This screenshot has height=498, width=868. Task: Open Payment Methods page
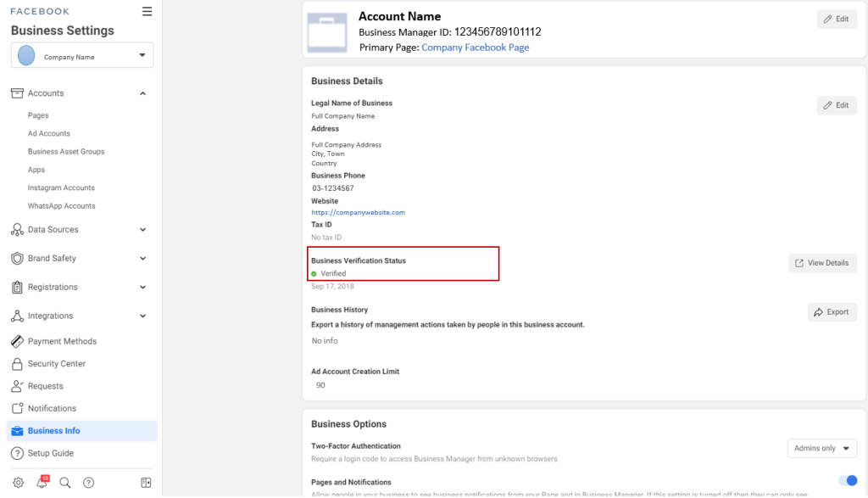click(62, 341)
